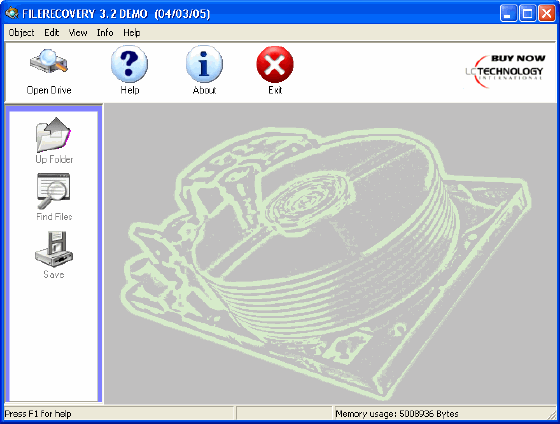The width and height of the screenshot is (560, 424).
Task: Click the Buy Now LC Technology logo
Action: pos(505,71)
